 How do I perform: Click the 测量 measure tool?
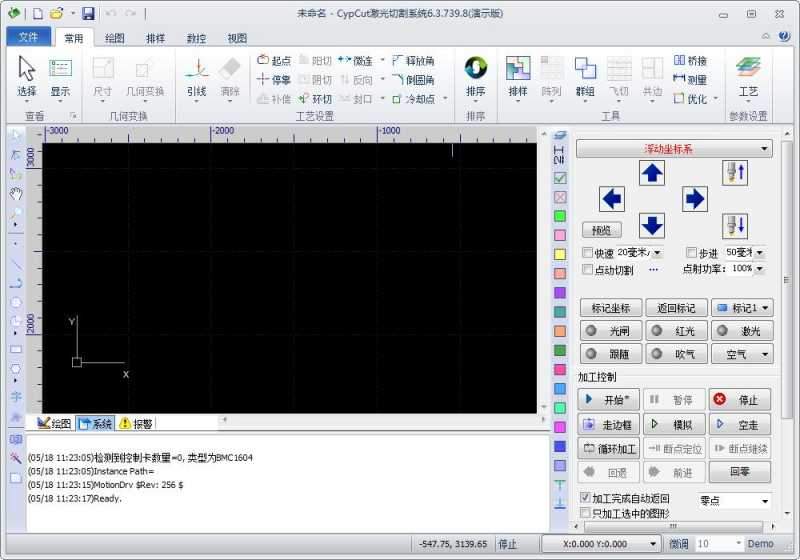(690, 79)
